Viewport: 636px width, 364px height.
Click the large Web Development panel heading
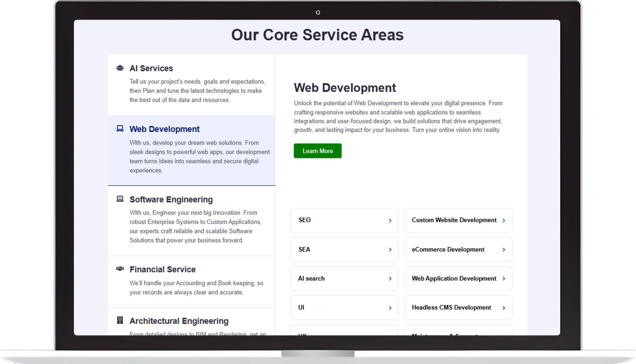coord(345,88)
